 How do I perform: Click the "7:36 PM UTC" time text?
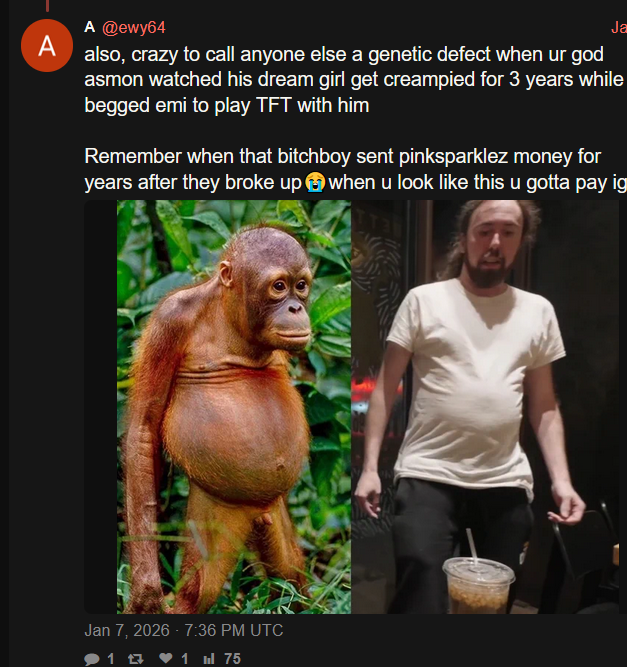[234, 630]
